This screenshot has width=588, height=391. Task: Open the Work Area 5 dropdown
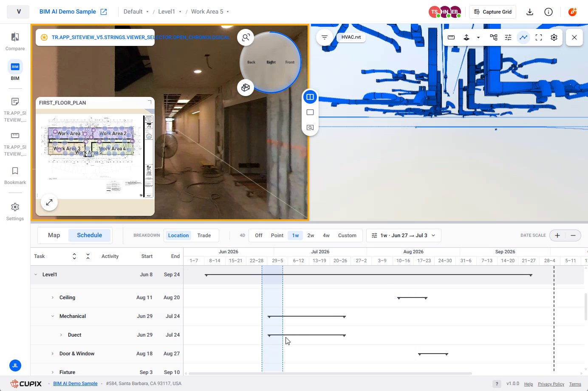point(210,12)
